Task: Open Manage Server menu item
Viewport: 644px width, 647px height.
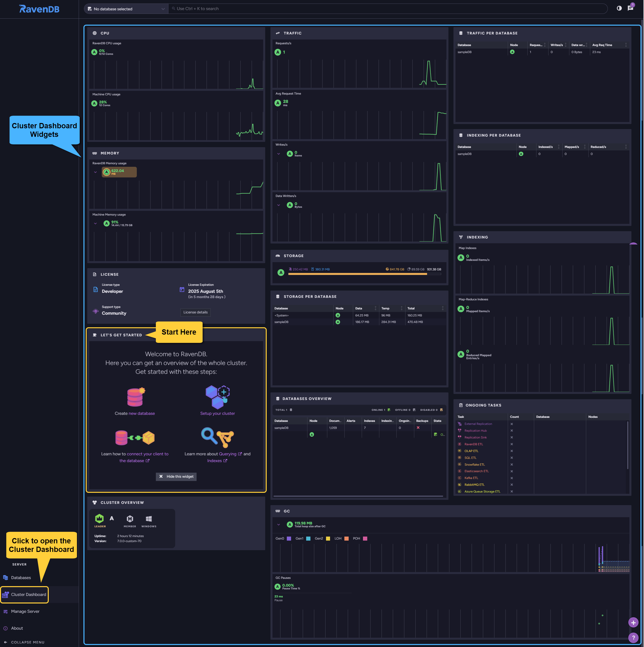Action: pos(25,612)
